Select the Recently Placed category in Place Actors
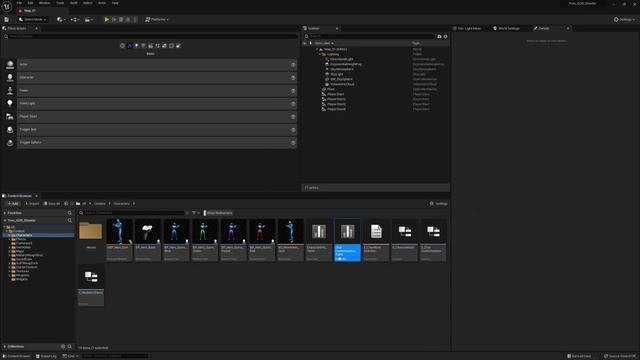Viewport: 640px width, 360px height. pyautogui.click(x=122, y=46)
